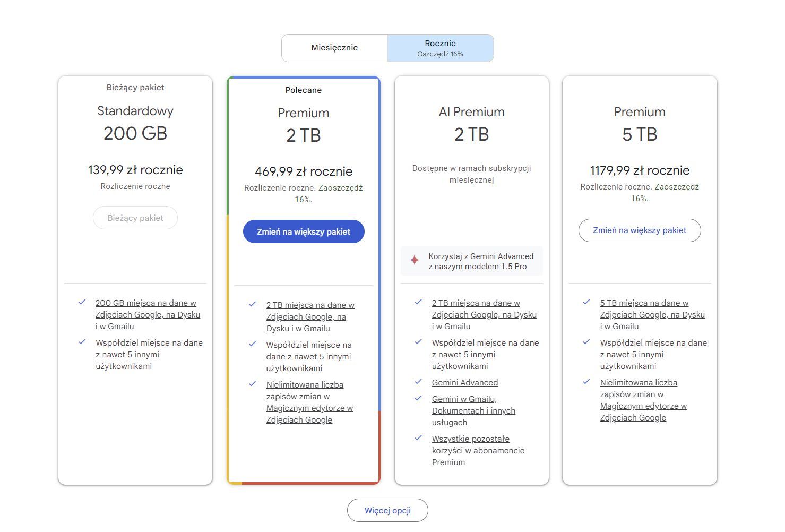
Task: Open Nielimitowana liczba zapisów link in 5 TB card
Action: 643,400
